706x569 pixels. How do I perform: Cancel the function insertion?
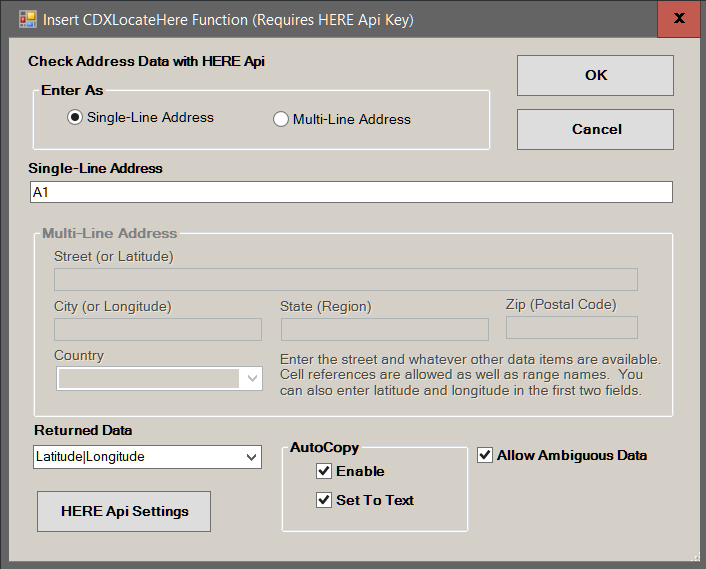[x=595, y=129]
